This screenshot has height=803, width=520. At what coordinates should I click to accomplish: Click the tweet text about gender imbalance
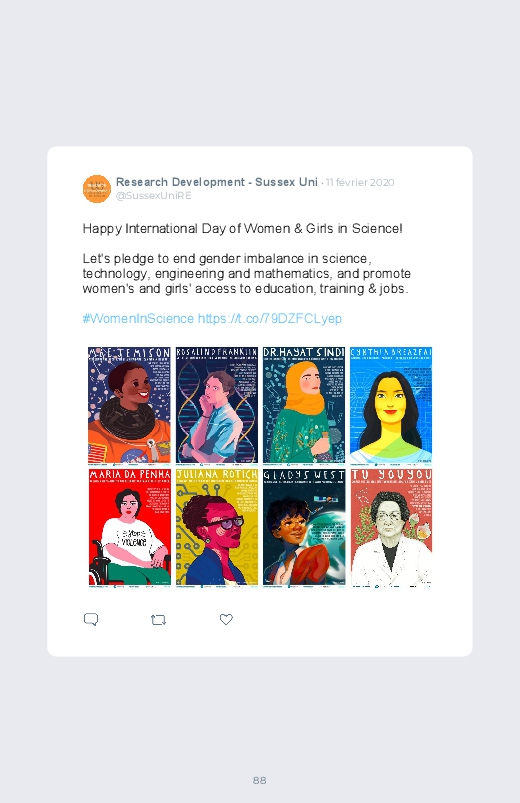point(246,273)
